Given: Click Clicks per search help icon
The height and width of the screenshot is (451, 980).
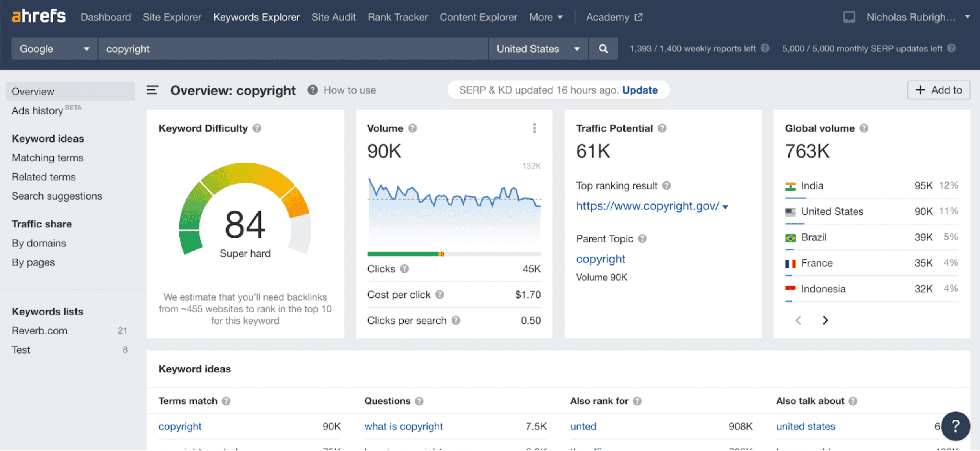Looking at the screenshot, I should pos(455,321).
